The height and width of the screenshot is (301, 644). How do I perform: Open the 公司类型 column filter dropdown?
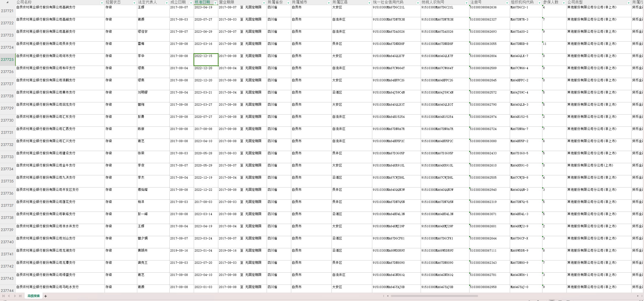click(629, 3)
